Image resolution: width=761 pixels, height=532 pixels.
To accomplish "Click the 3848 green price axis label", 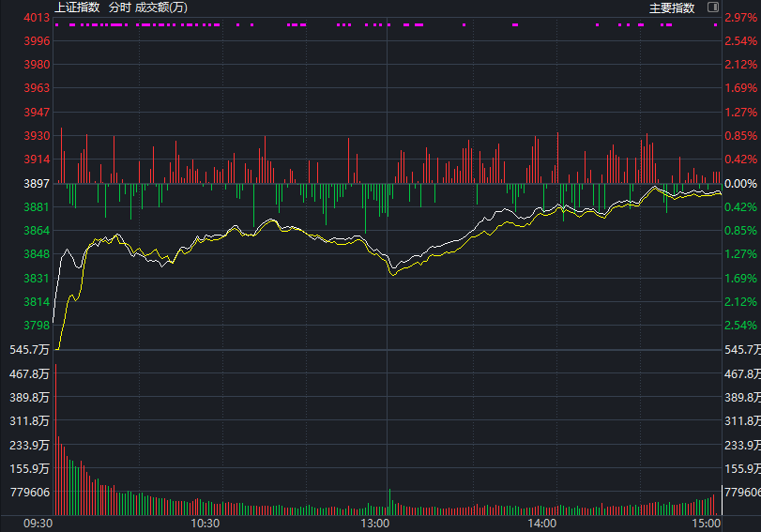I will [37, 254].
